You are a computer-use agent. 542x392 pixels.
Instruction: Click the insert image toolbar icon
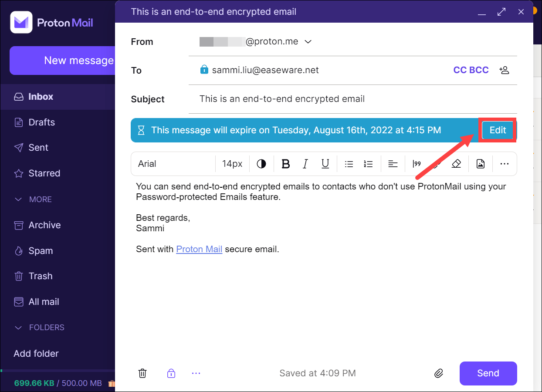tap(480, 164)
